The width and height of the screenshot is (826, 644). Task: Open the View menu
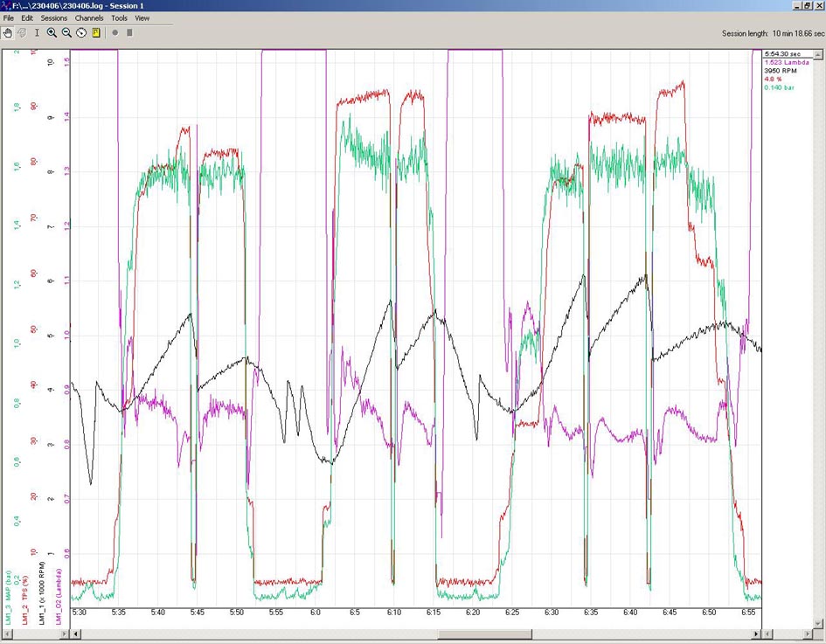pyautogui.click(x=142, y=17)
